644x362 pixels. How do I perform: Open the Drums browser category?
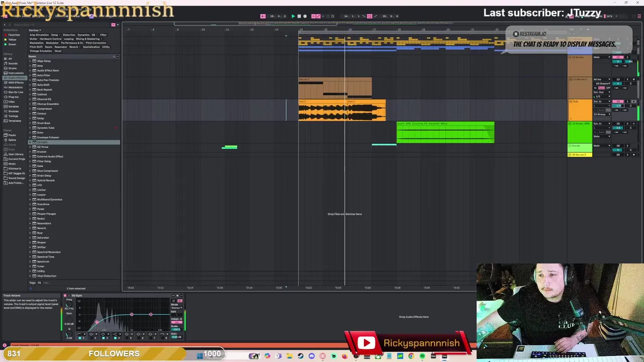tap(13, 68)
